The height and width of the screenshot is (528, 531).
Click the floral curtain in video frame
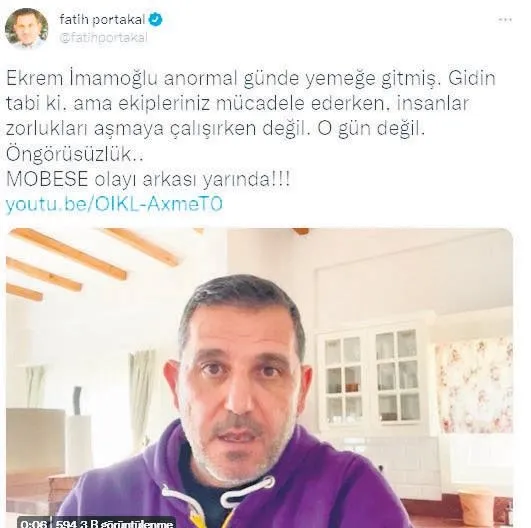pos(474,384)
